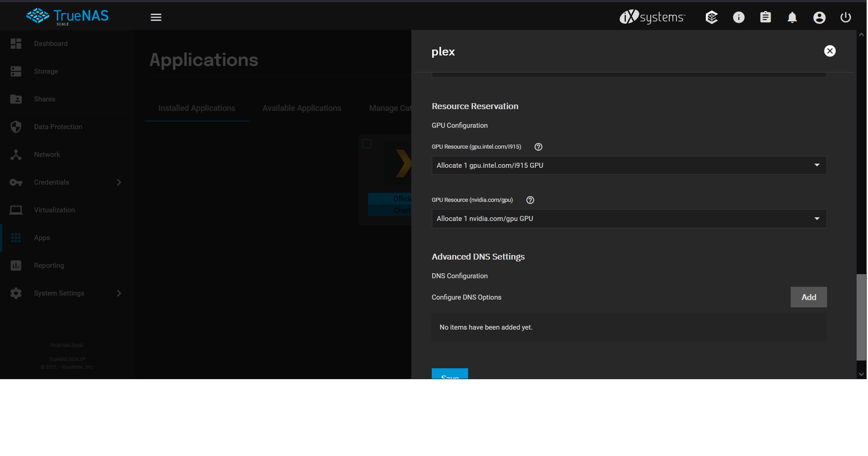Click the Dashboard sidebar icon

tap(16, 44)
